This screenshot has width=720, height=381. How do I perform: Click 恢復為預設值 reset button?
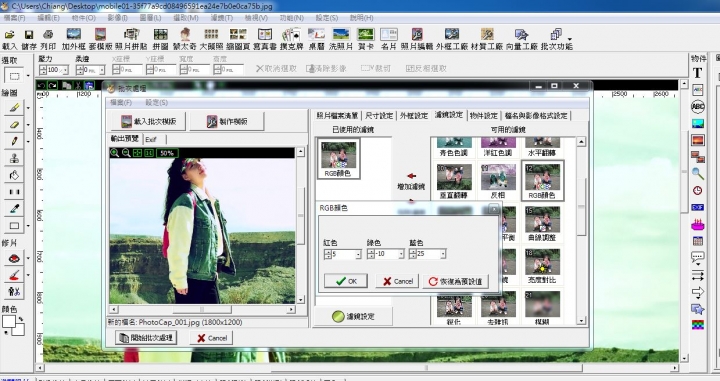(x=456, y=281)
